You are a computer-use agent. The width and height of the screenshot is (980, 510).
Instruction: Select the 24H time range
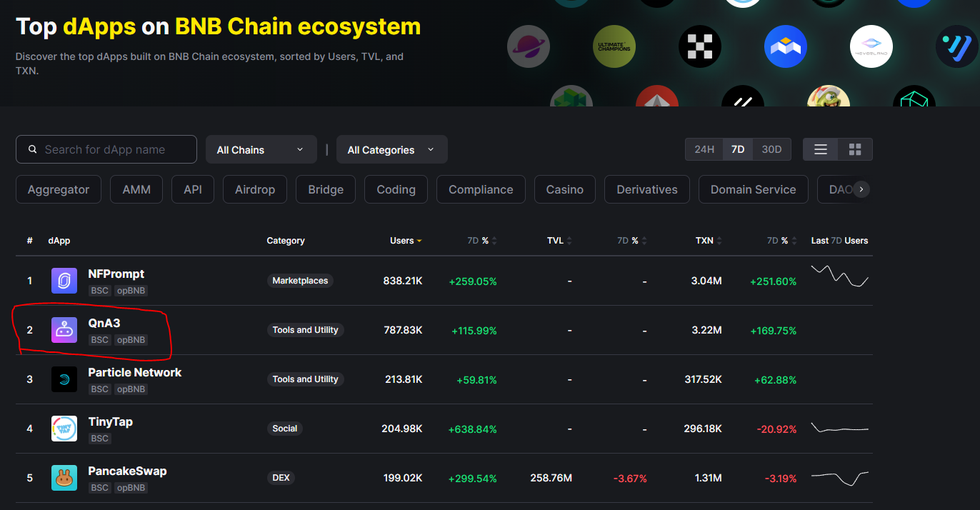704,149
